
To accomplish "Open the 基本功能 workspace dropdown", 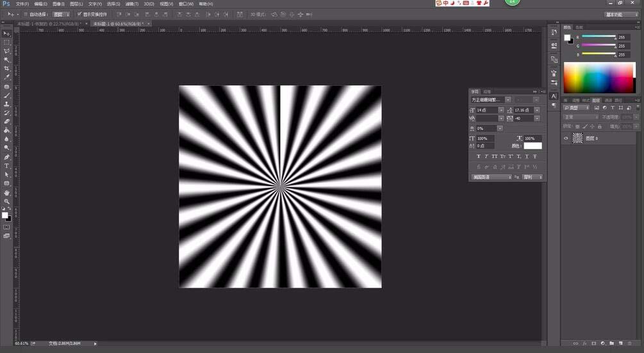I will 622,14.
